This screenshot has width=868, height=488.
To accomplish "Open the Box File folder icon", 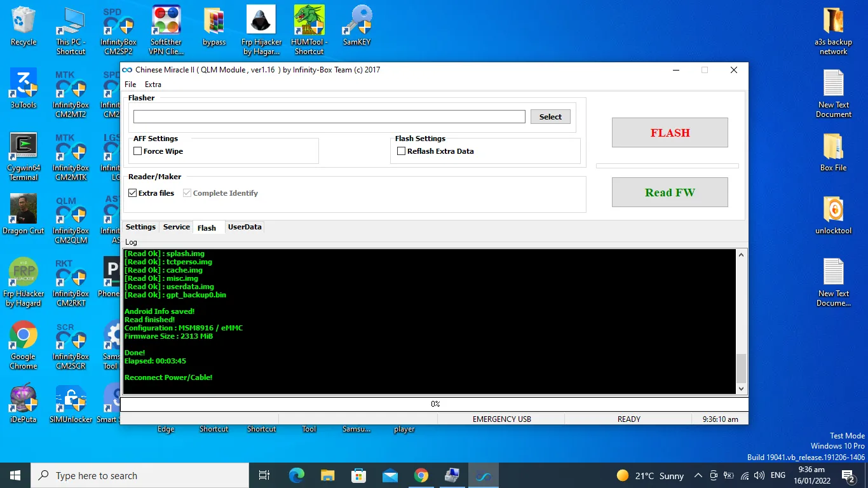I will [833, 152].
